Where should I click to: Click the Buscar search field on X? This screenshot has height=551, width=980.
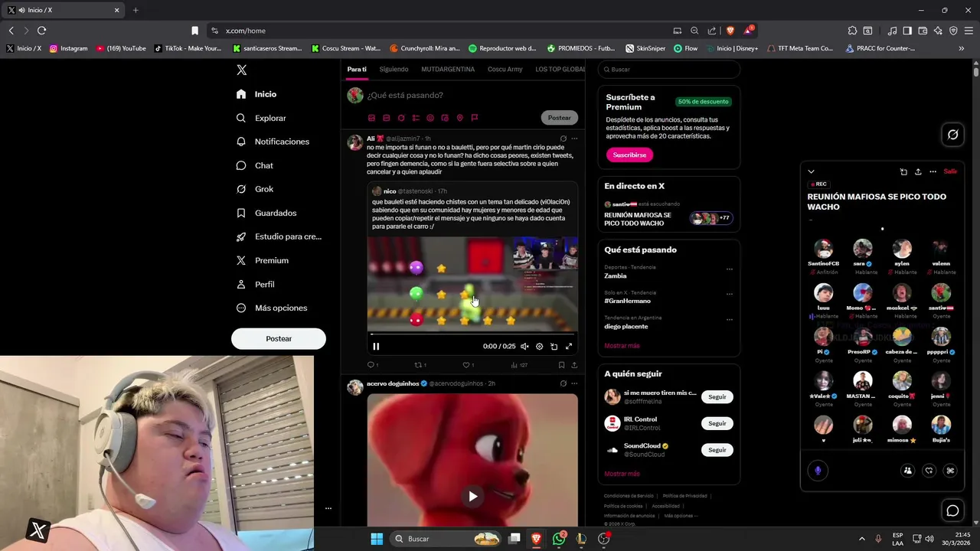[668, 70]
